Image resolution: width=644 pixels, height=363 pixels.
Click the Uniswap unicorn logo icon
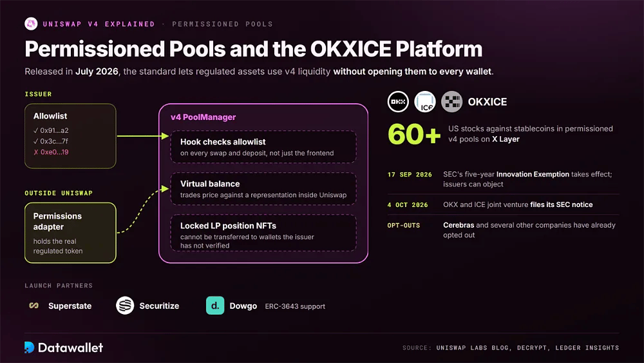31,24
